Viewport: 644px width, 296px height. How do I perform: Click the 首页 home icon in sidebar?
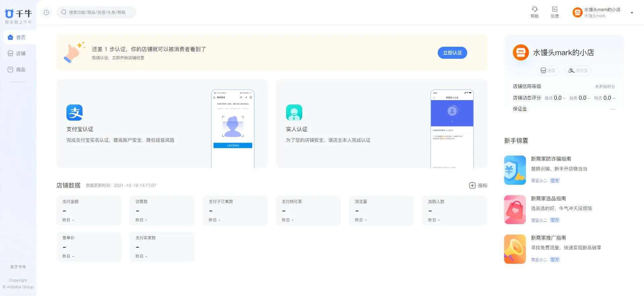click(x=10, y=37)
